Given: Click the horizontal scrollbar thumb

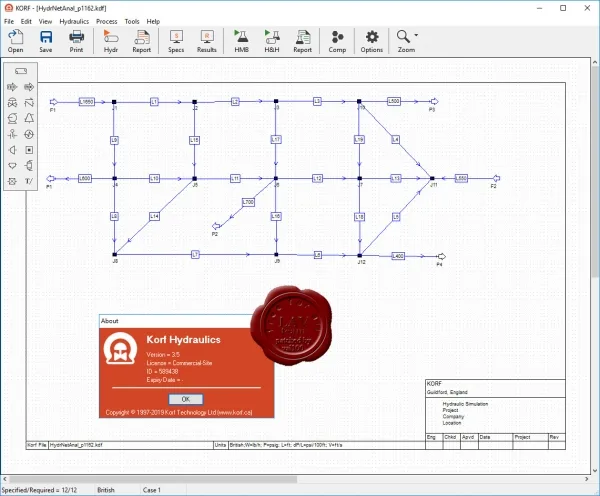Looking at the screenshot, I should (153, 479).
